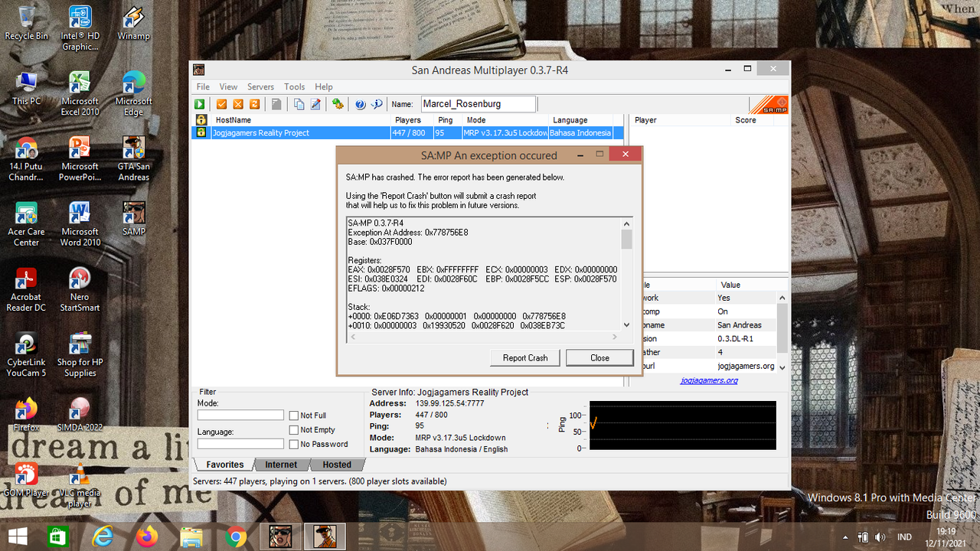Image resolution: width=980 pixels, height=551 pixels.
Task: Open the Settings gear icon in the toolbar
Action: [x=338, y=104]
